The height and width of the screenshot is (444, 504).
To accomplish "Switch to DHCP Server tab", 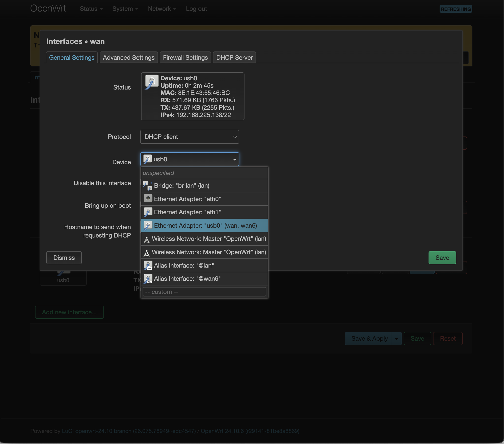I will point(235,57).
